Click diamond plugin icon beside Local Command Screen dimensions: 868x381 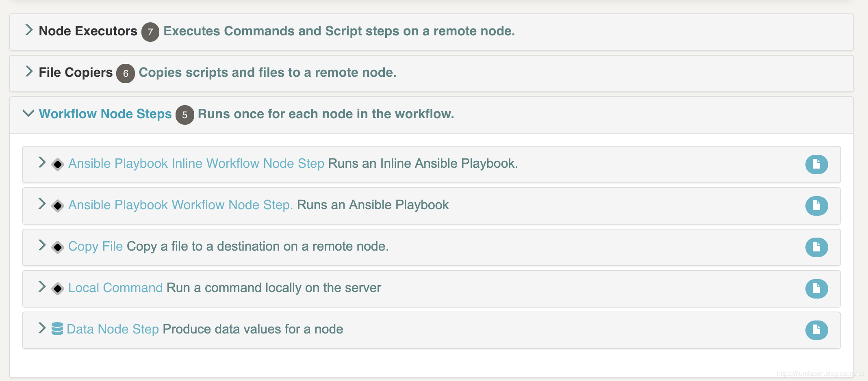click(58, 289)
